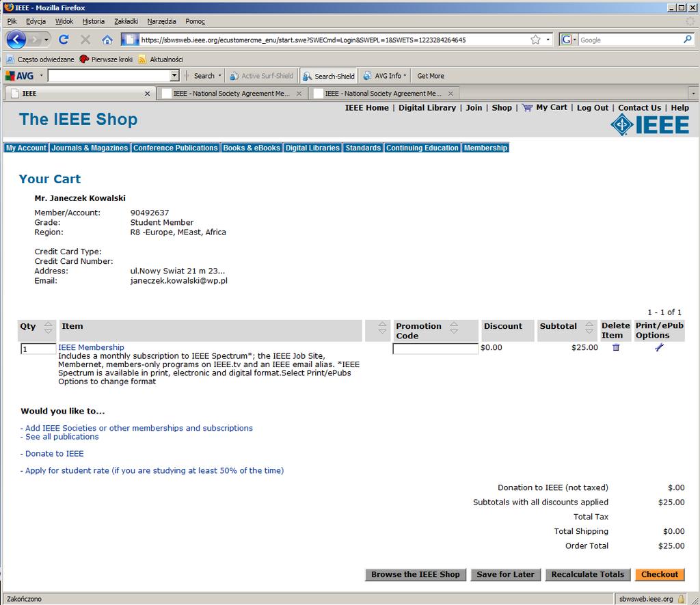Open the Zakładki menu
Viewport: 700px width, 605px height.
point(126,21)
